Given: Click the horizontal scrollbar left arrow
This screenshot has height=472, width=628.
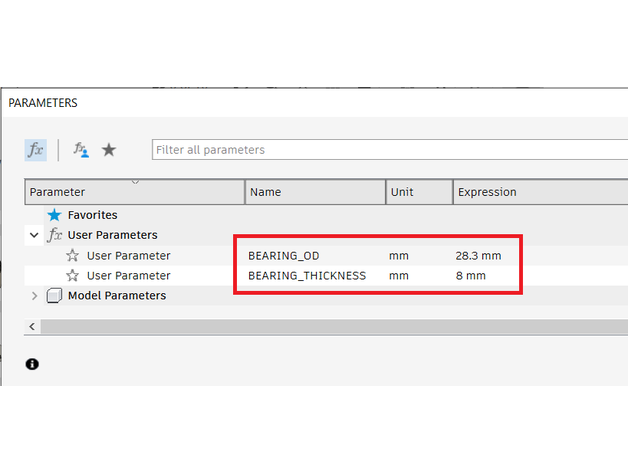Looking at the screenshot, I should coord(33,327).
